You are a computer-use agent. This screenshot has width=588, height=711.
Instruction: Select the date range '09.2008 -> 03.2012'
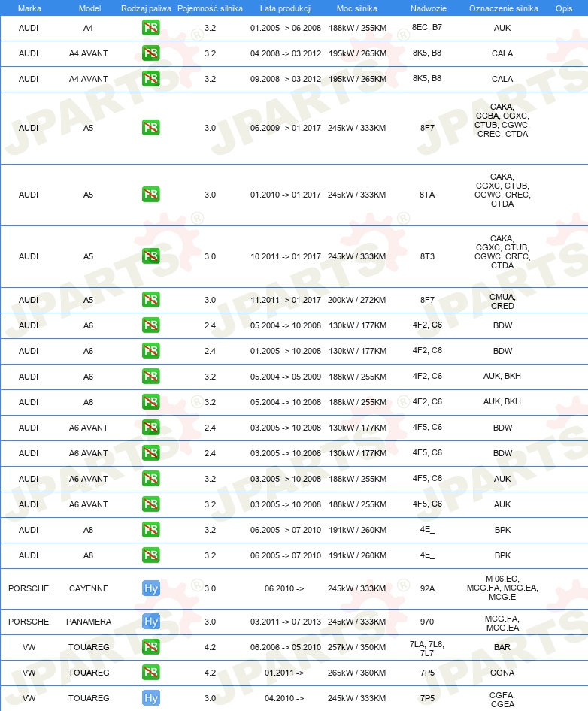tap(286, 79)
